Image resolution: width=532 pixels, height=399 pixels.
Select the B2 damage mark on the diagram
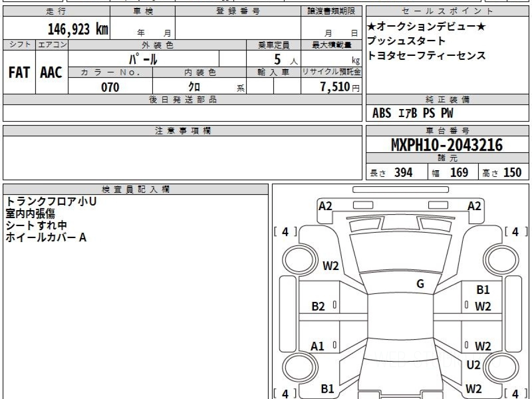pyautogui.click(x=318, y=306)
